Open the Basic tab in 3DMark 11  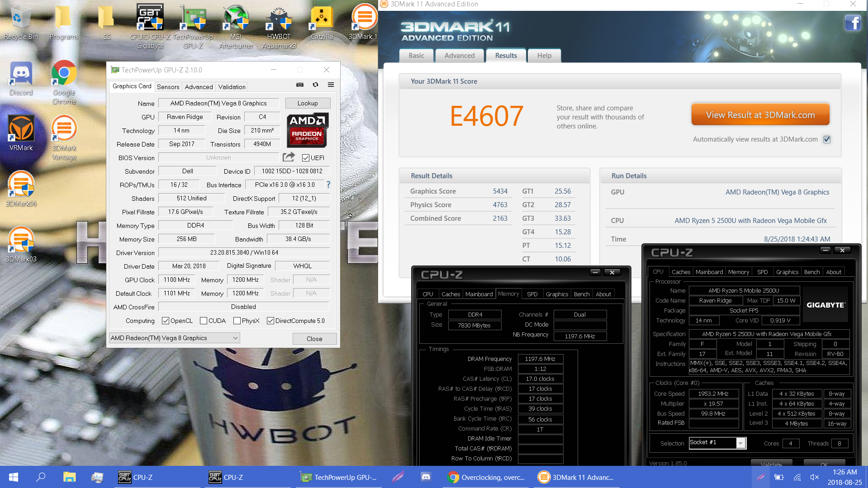[x=416, y=56]
